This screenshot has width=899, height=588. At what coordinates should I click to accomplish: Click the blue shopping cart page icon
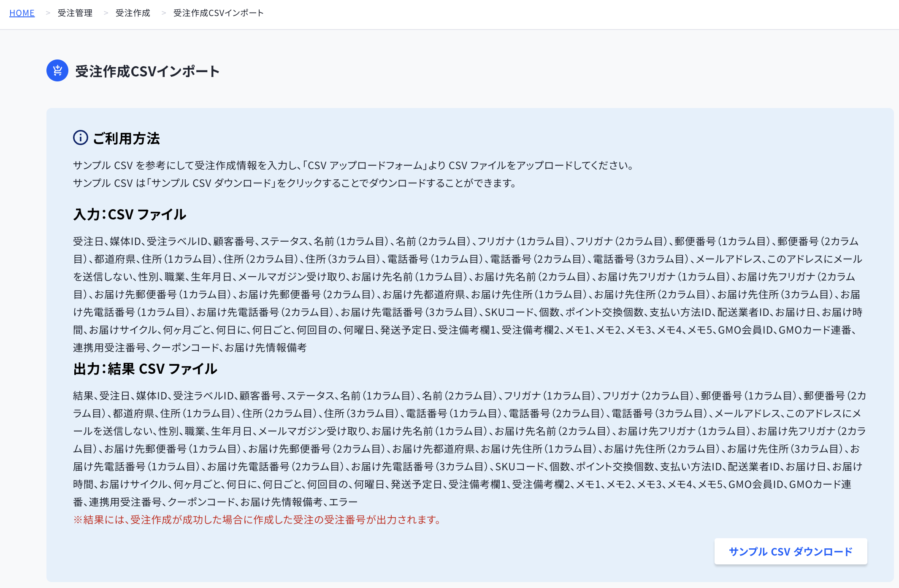click(x=57, y=70)
